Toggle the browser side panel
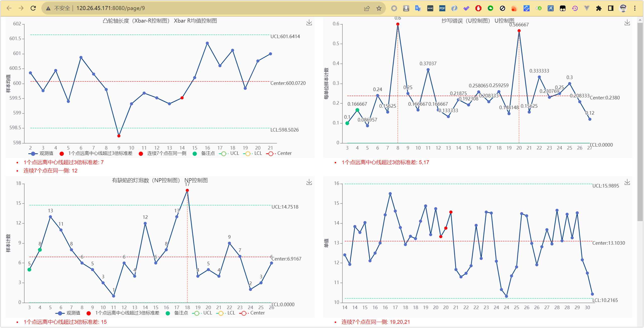Image resolution: width=644 pixels, height=328 pixels. point(611,8)
